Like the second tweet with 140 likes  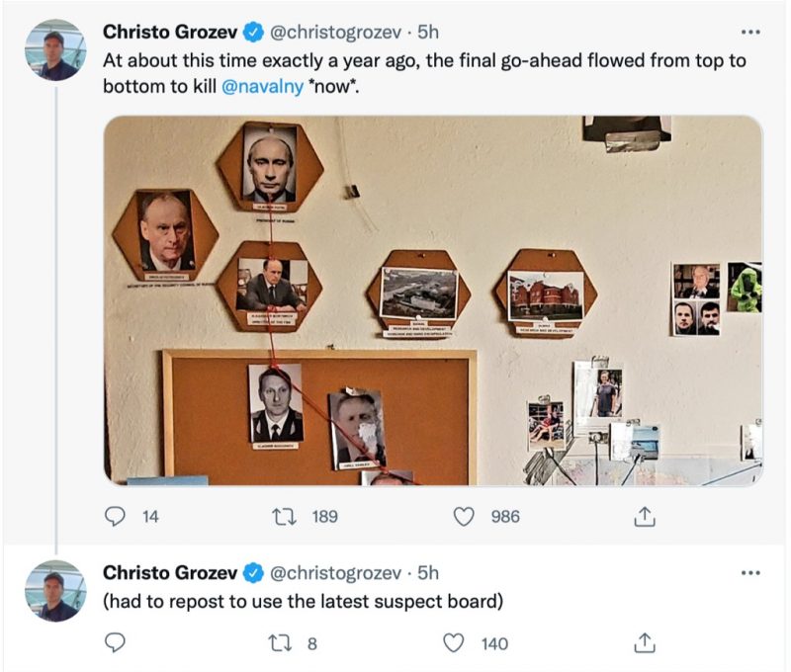pyautogui.click(x=454, y=643)
